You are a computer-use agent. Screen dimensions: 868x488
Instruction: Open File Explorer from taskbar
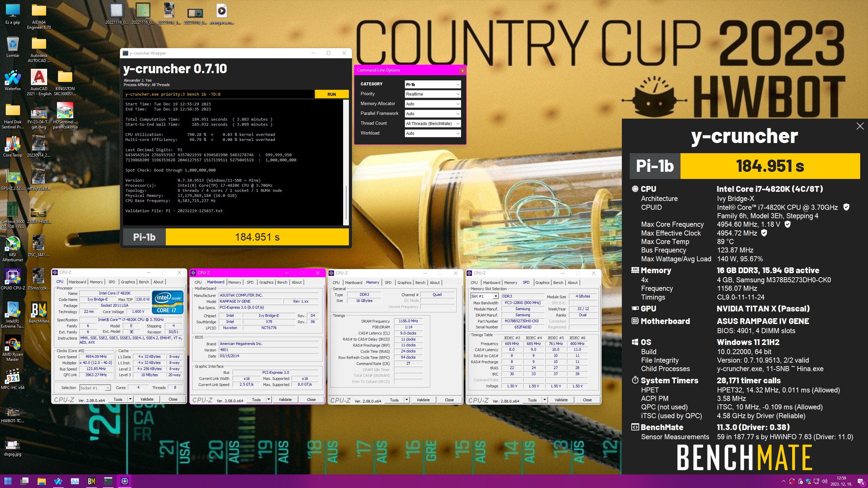pos(41,481)
